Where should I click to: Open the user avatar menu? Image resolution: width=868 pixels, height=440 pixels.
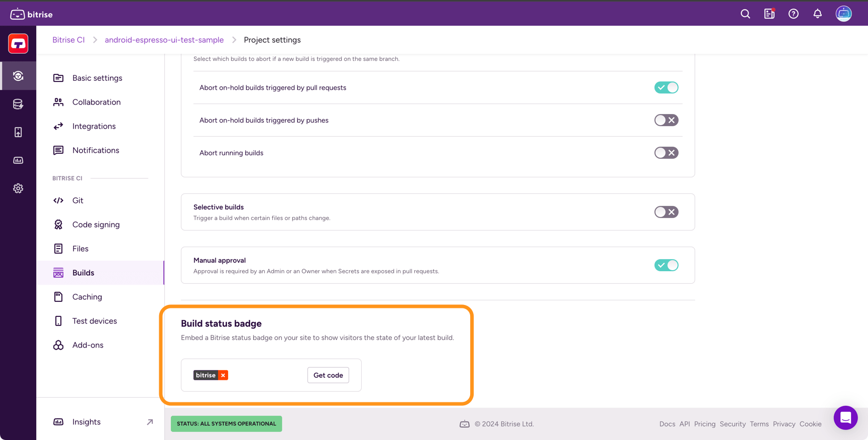pos(844,14)
